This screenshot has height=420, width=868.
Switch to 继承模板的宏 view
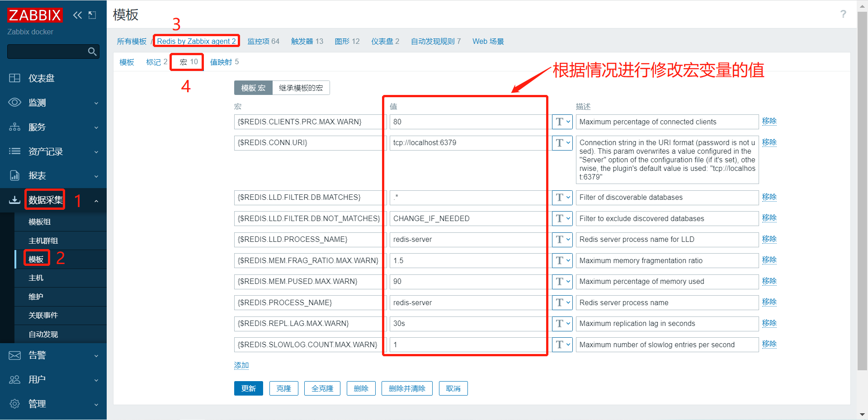pos(301,88)
